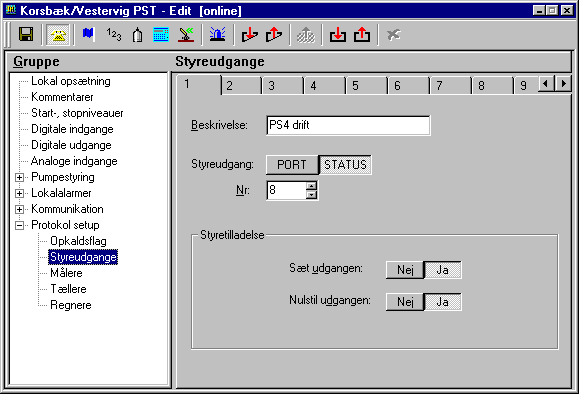
Task: Select Protokol setup label in the tree
Action: (65, 225)
